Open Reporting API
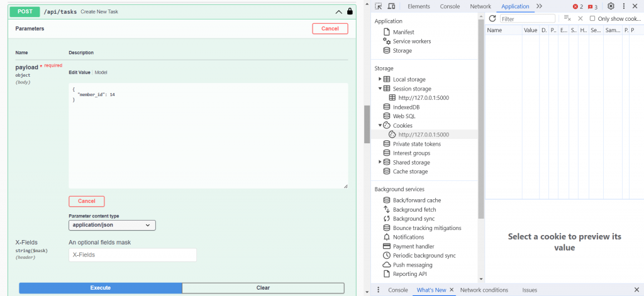Screen dimensions: 644x296 (409, 274)
